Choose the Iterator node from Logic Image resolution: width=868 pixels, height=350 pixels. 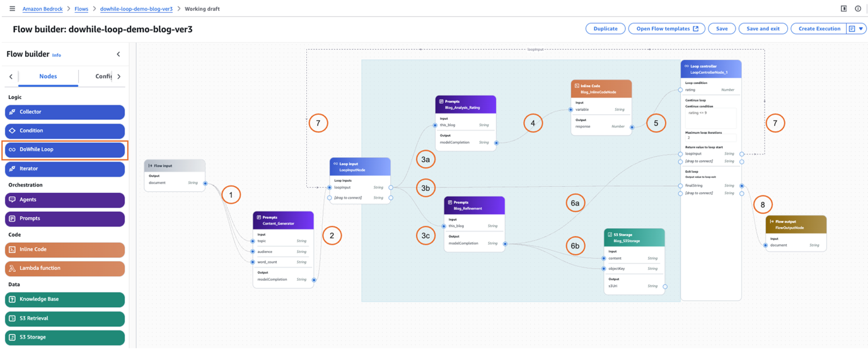[65, 169]
